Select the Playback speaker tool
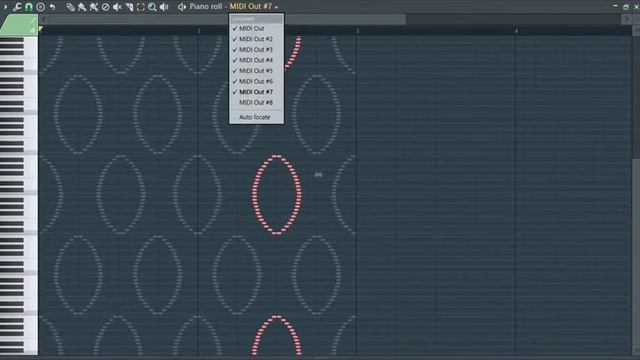The width and height of the screenshot is (640, 360). [x=164, y=7]
